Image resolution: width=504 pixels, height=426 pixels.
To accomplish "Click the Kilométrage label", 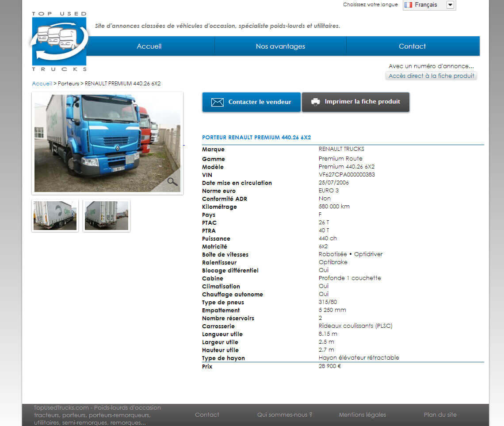I will pos(219,207).
